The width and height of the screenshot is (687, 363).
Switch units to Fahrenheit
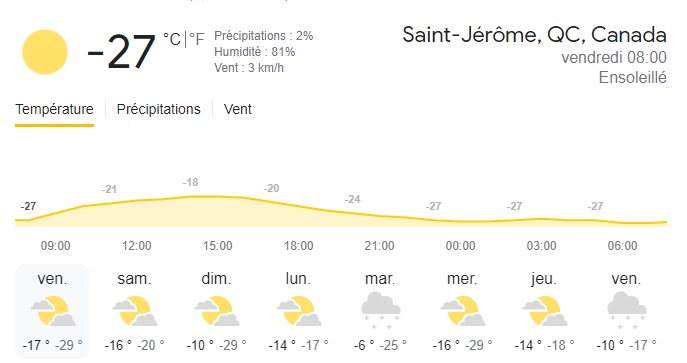197,39
